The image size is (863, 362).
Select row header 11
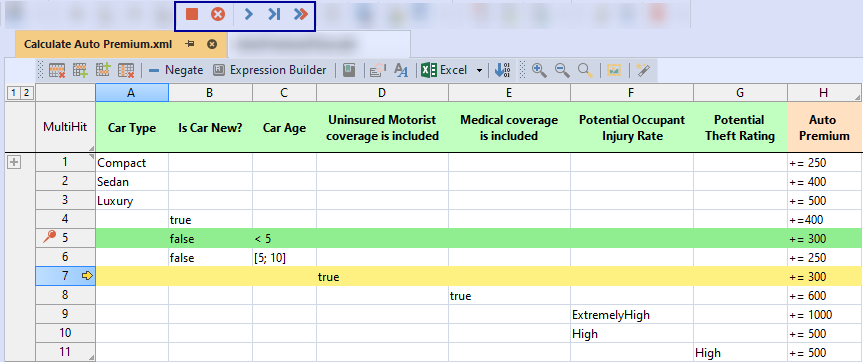(65, 353)
